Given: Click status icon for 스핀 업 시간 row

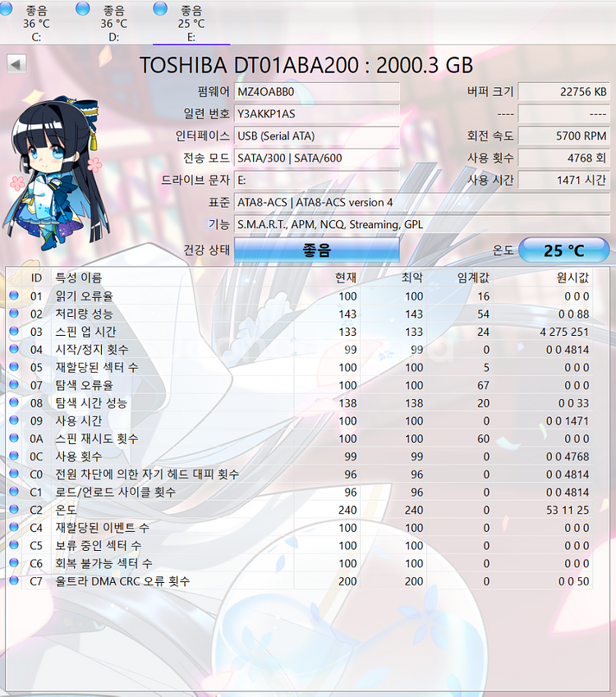Looking at the screenshot, I should coord(14,332).
